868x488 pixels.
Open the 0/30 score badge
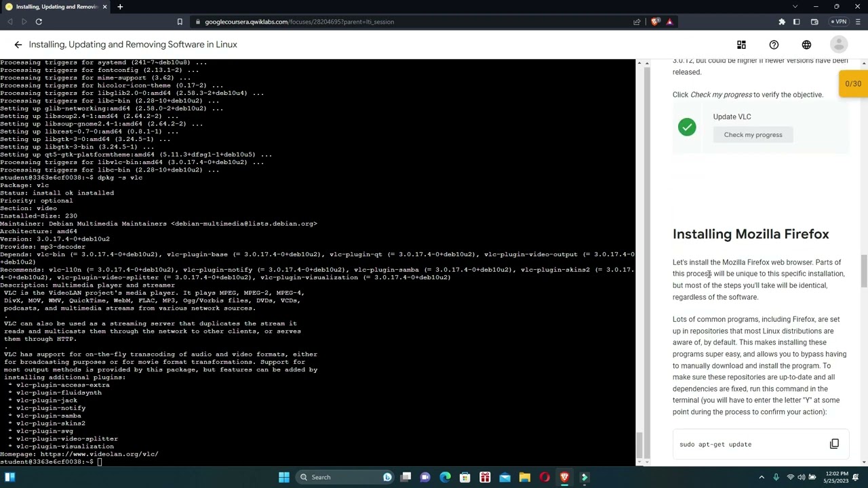click(853, 84)
